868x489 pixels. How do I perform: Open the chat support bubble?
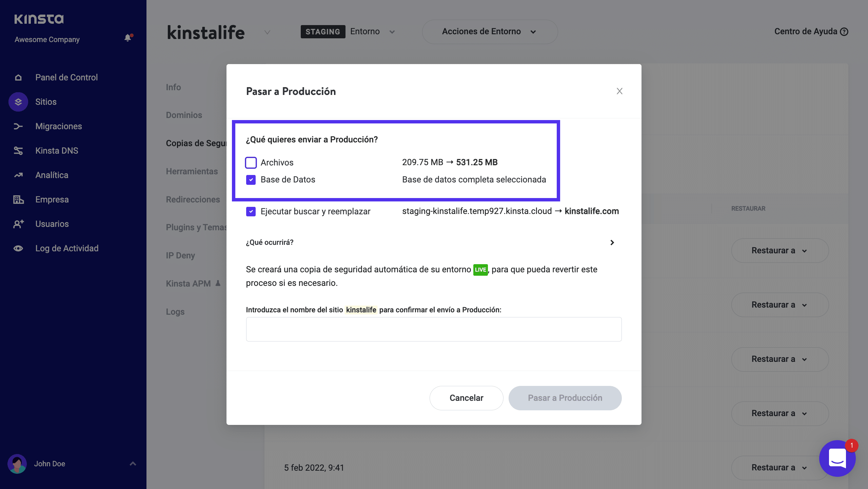(837, 458)
